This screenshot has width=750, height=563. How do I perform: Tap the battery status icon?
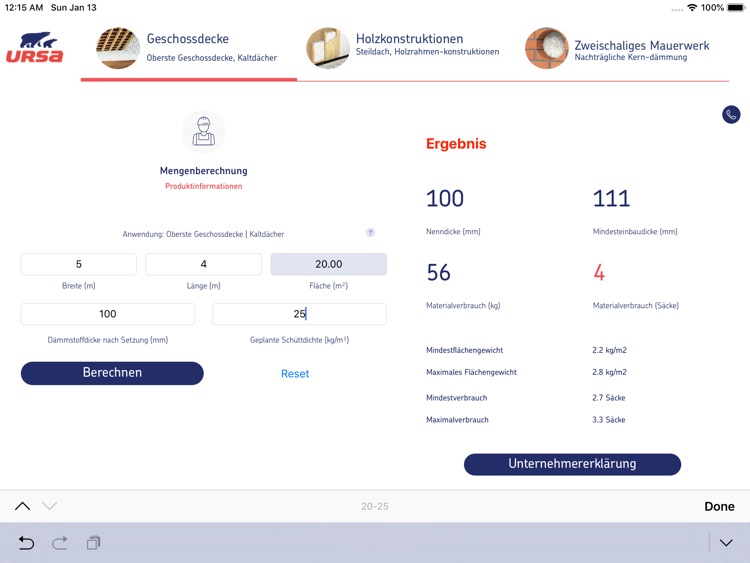coord(736,8)
